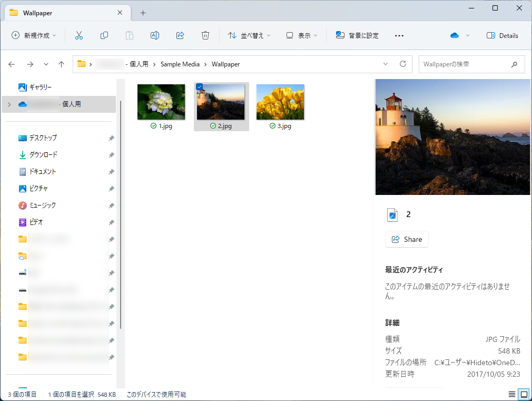
Task: Open the 表示 view dropdown
Action: 300,35
